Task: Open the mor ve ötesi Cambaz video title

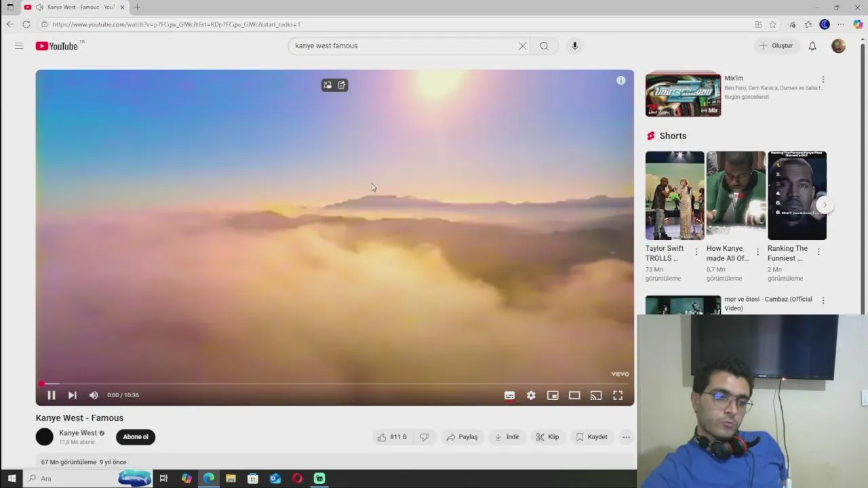Action: (768, 304)
